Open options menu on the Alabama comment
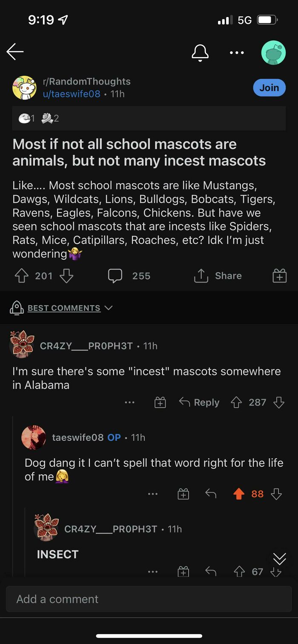Image resolution: width=298 pixels, height=644 pixels. coord(130,403)
